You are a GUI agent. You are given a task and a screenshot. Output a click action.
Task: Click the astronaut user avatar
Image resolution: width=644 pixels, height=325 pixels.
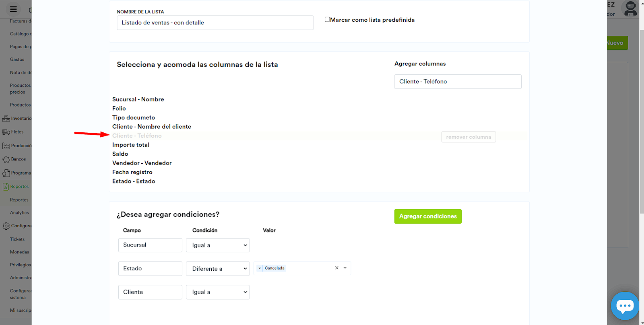coord(630,8)
